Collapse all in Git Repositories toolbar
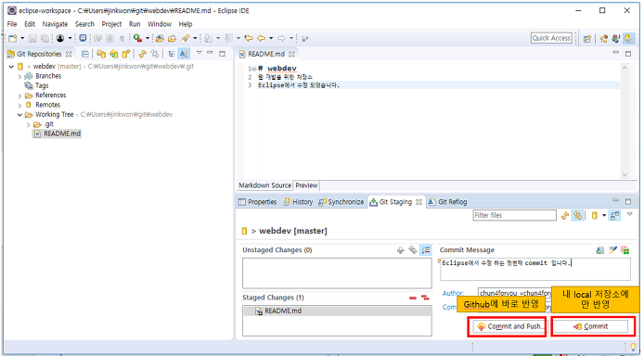 click(85, 54)
